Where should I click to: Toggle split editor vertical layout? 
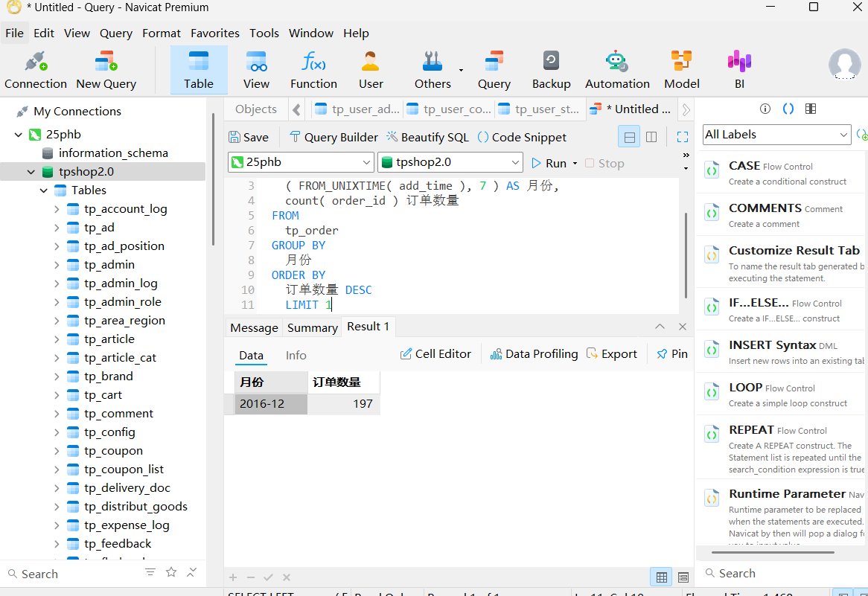[x=651, y=137]
